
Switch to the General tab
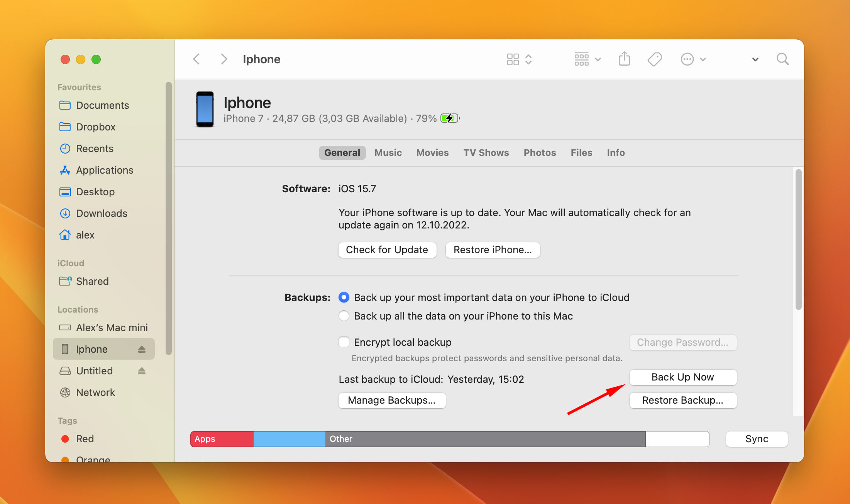342,152
